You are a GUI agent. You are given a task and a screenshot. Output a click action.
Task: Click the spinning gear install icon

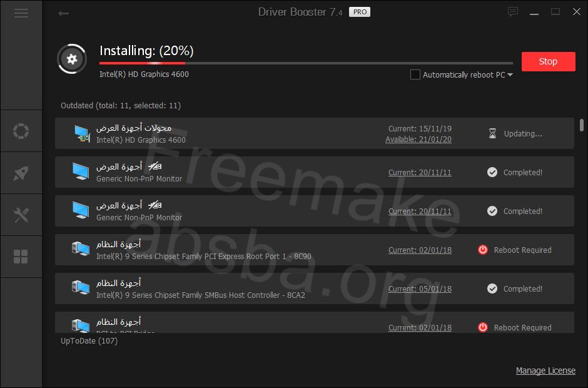point(72,59)
